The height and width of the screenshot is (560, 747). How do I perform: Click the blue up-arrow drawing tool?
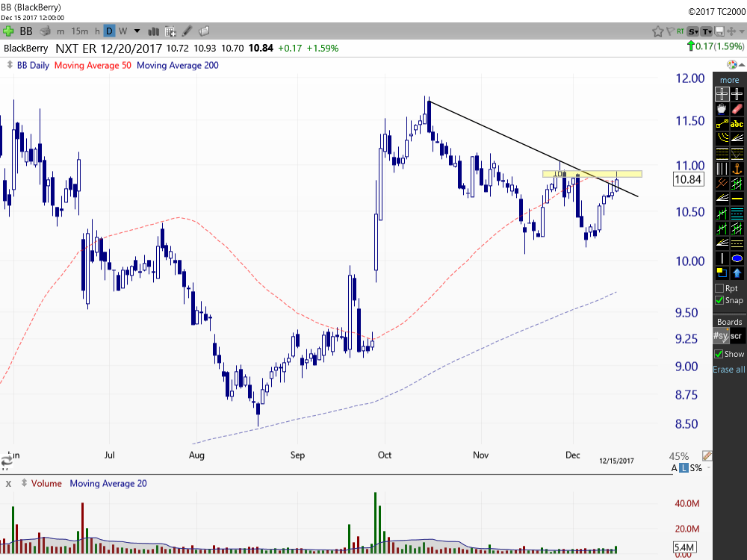[x=737, y=273]
